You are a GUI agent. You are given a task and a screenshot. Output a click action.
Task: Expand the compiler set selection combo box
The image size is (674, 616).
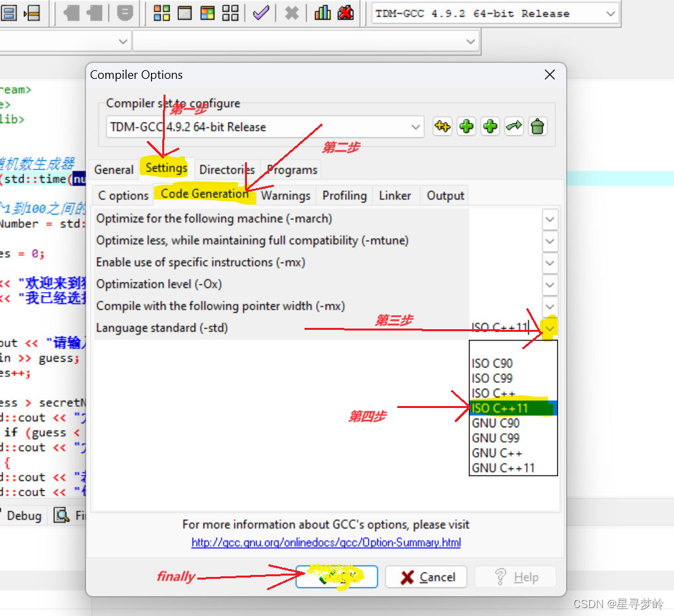[x=415, y=127]
